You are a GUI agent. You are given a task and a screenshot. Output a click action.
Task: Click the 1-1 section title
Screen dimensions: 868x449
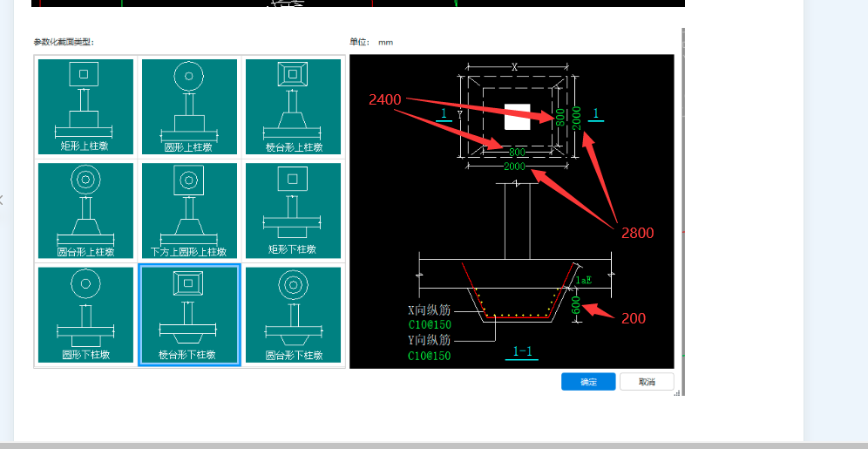pos(521,351)
